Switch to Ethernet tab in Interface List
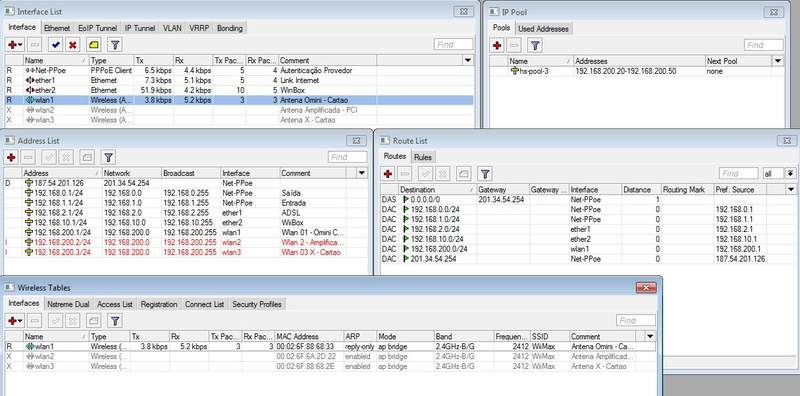This screenshot has height=396, width=800. [x=57, y=28]
